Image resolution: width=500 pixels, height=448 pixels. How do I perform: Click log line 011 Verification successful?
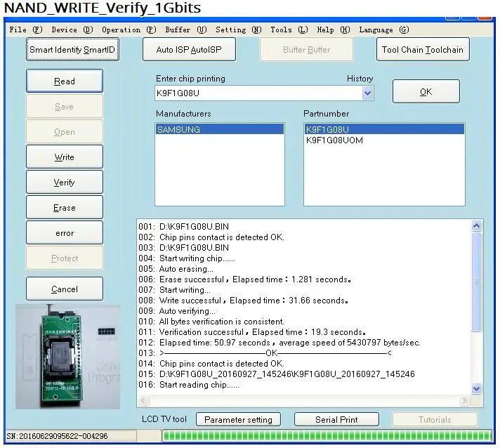(x=252, y=331)
